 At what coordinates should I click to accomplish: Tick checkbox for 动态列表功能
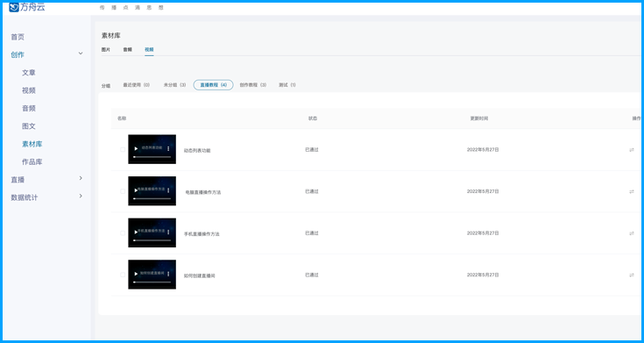coord(123,150)
